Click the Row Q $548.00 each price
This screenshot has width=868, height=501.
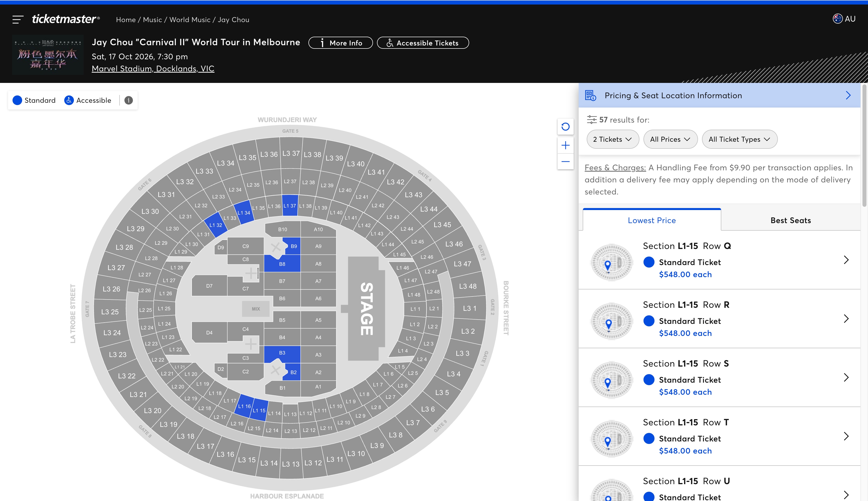pyautogui.click(x=685, y=274)
